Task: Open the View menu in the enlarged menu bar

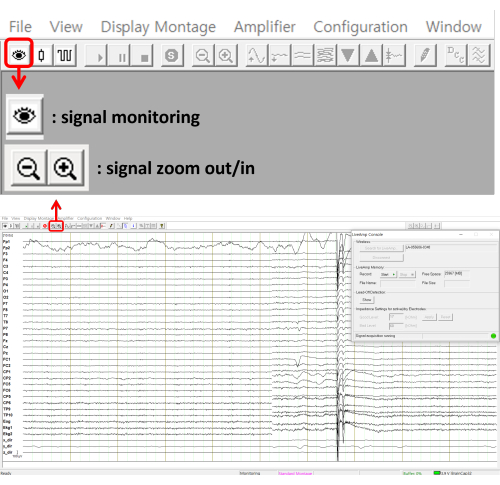Action: 66,27
